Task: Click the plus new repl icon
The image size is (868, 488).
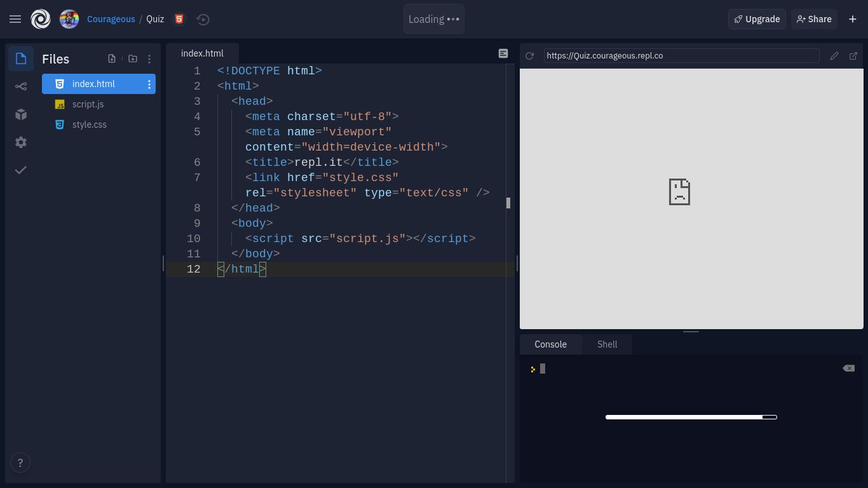Action: point(853,19)
